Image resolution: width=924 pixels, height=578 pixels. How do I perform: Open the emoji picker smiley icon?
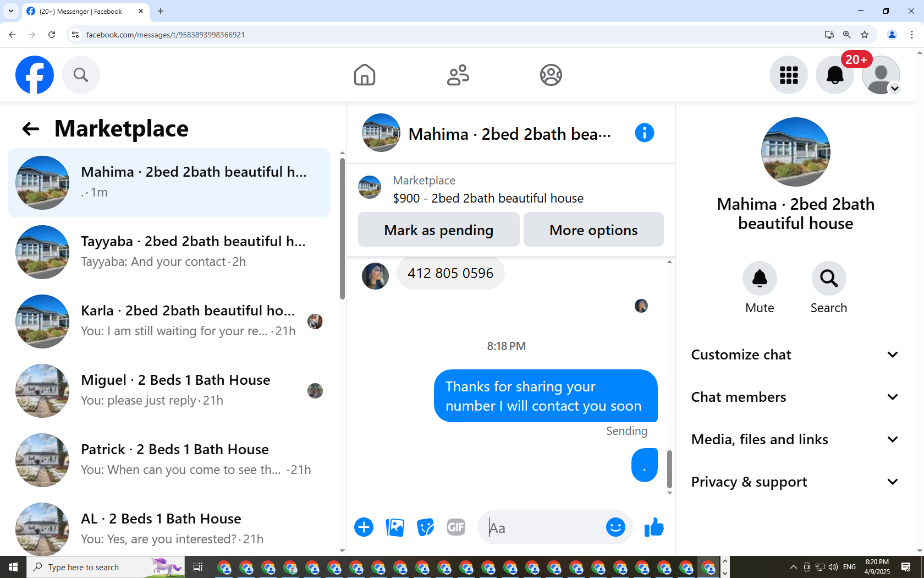tap(615, 527)
